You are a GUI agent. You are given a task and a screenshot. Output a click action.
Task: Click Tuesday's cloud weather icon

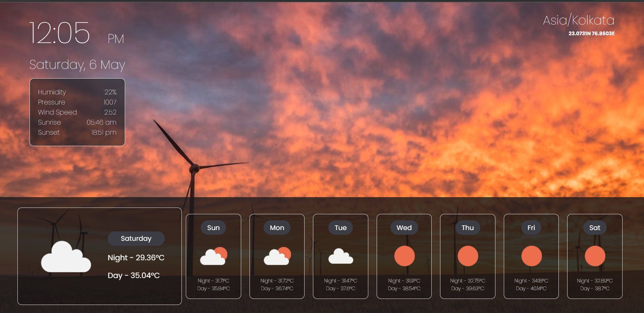340,256
